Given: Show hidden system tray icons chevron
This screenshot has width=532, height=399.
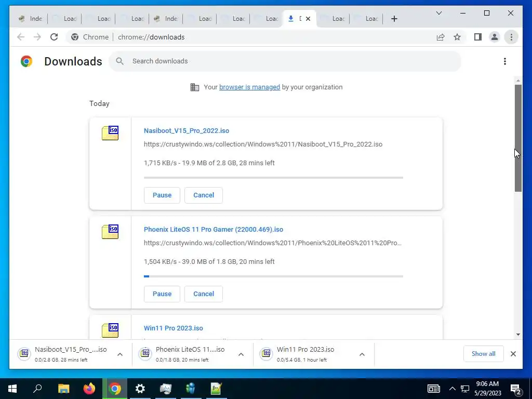Looking at the screenshot, I should (453, 389).
